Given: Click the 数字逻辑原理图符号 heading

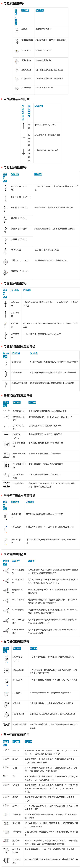Looking at the screenshot, I should 17,735.
